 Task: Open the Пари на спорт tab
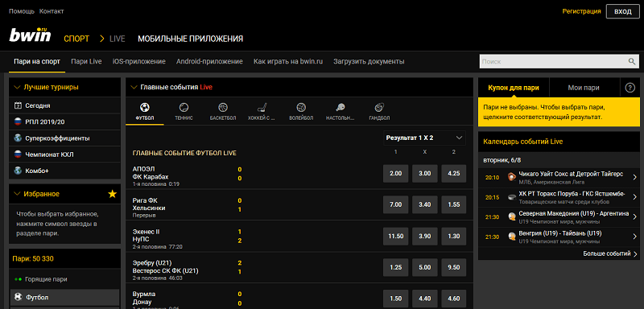(37, 61)
